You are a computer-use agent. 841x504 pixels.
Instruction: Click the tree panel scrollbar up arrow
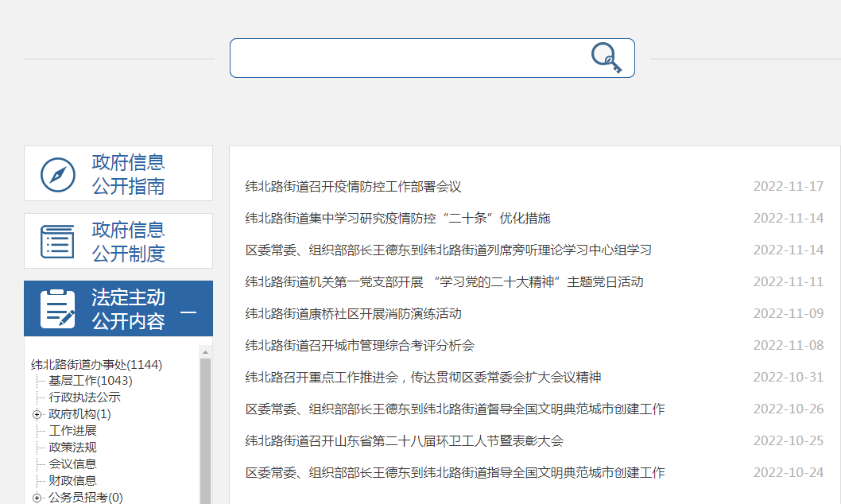[205, 351]
